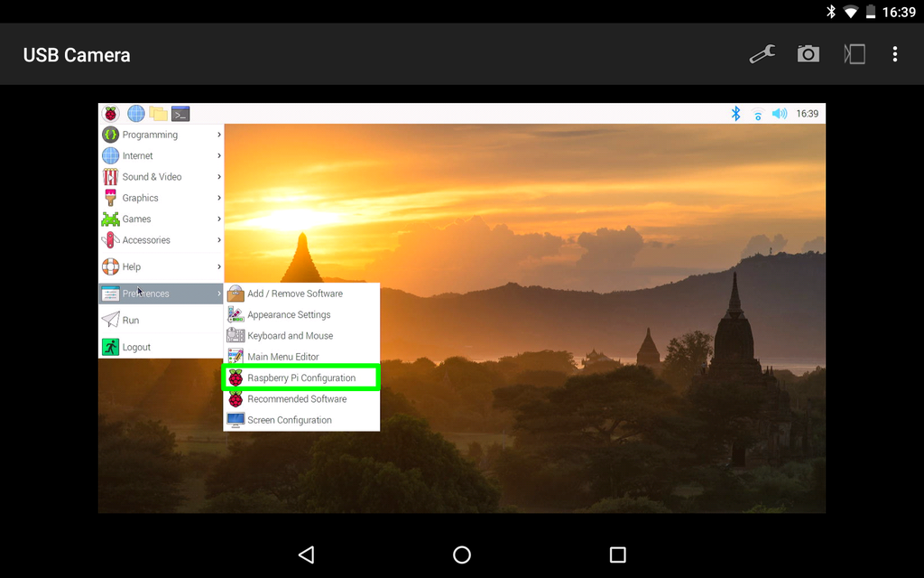Capture a photo using the camera icon
Image resolution: width=924 pixels, height=578 pixels.
tap(808, 53)
